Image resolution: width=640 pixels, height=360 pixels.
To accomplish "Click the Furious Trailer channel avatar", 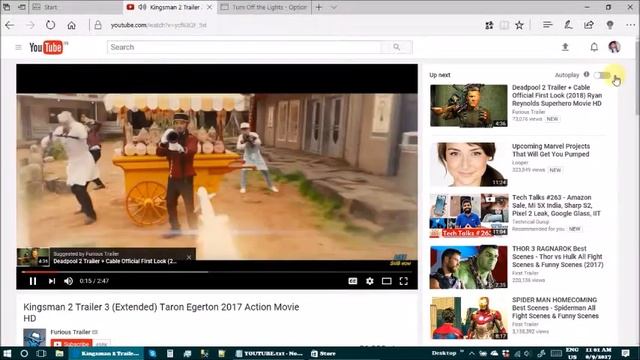I will [34, 337].
